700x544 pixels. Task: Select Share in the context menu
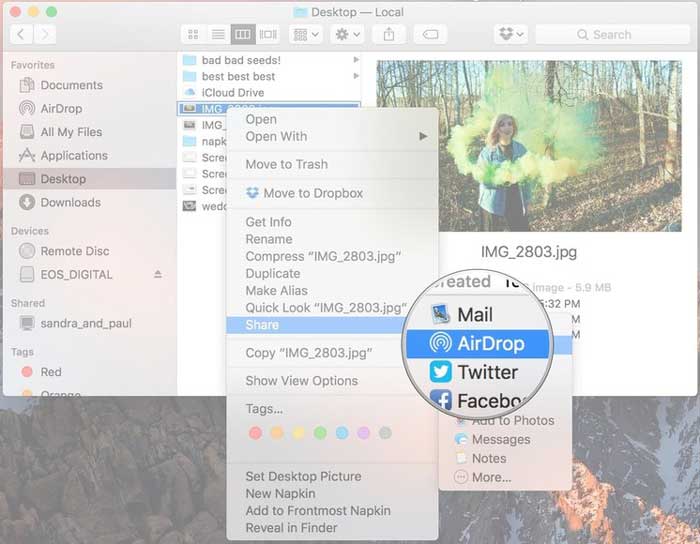(315, 325)
